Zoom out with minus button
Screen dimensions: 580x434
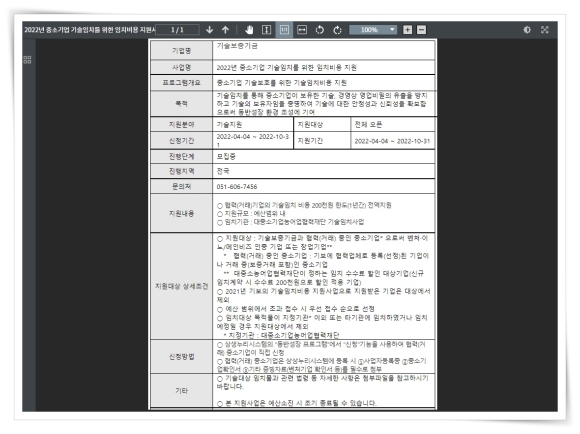(421, 30)
